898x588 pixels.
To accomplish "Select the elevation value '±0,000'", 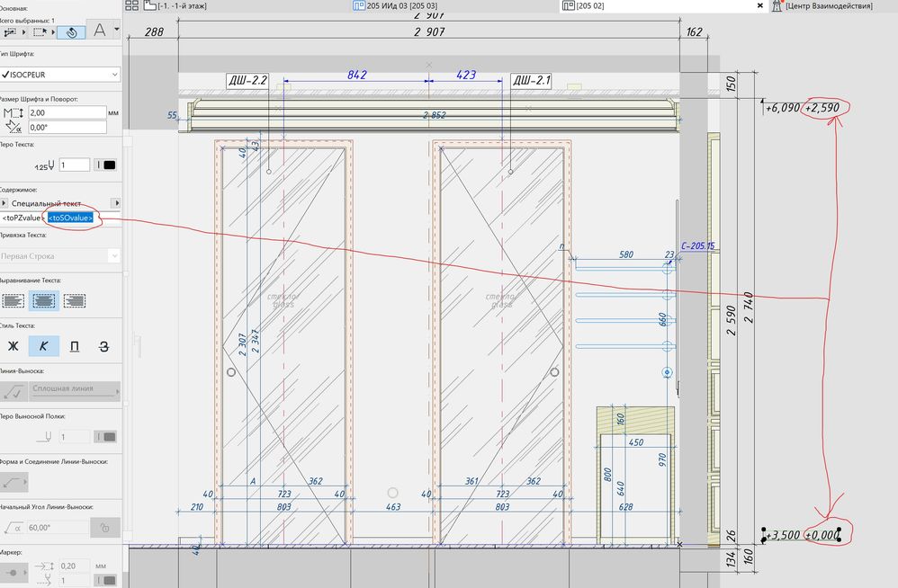I will pyautogui.click(x=822, y=535).
